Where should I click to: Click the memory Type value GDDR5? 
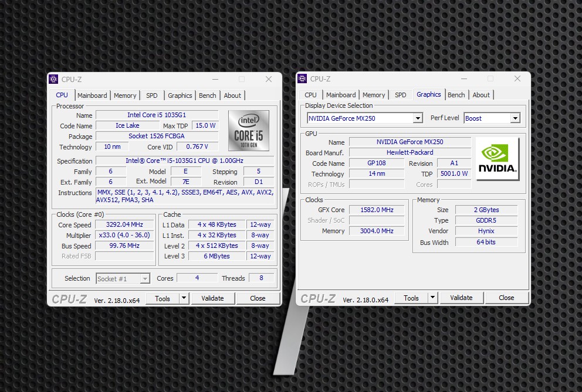486,220
